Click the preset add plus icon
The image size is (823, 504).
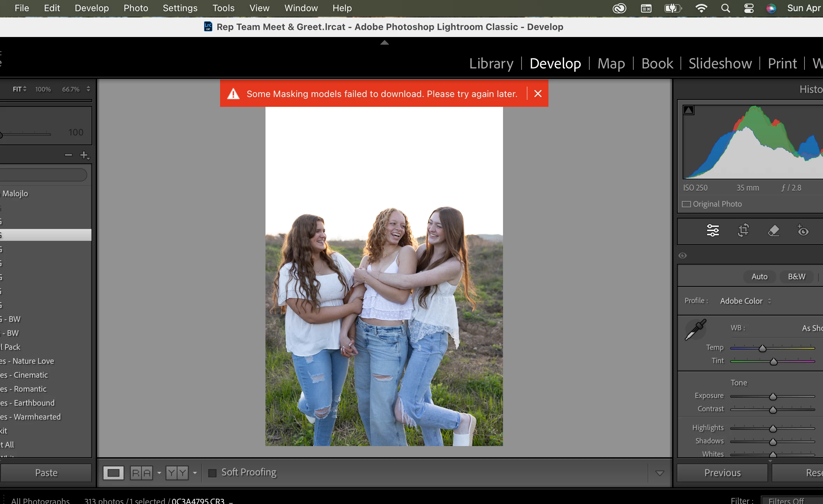[x=84, y=155]
